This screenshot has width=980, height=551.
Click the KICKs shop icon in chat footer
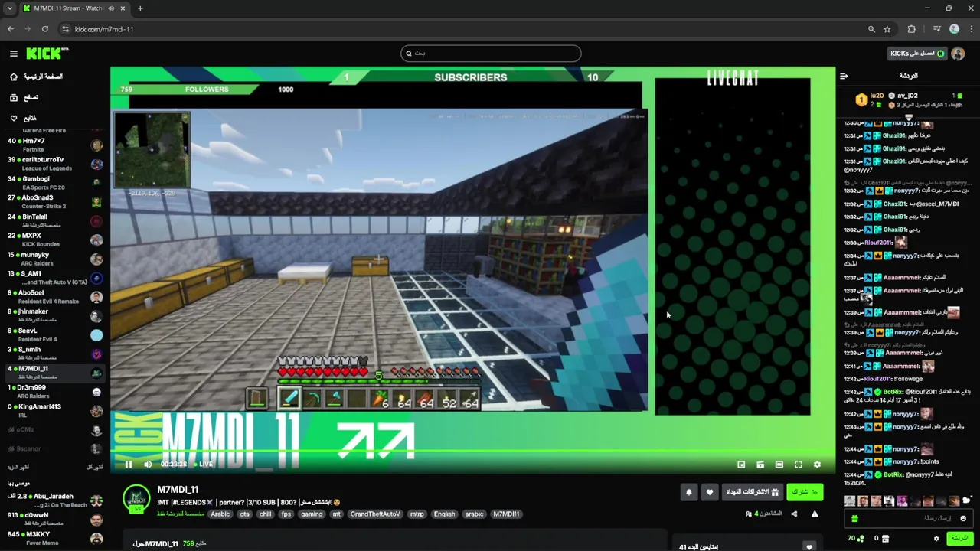pos(886,539)
